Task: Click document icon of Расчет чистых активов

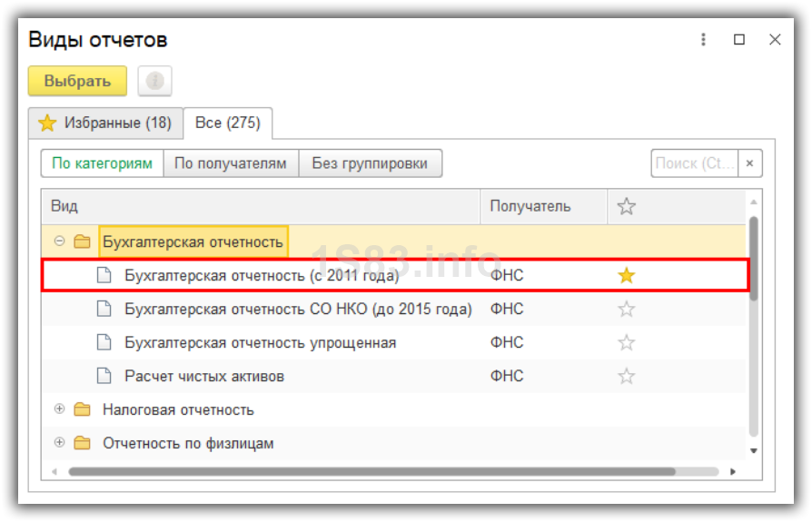Action: click(104, 376)
